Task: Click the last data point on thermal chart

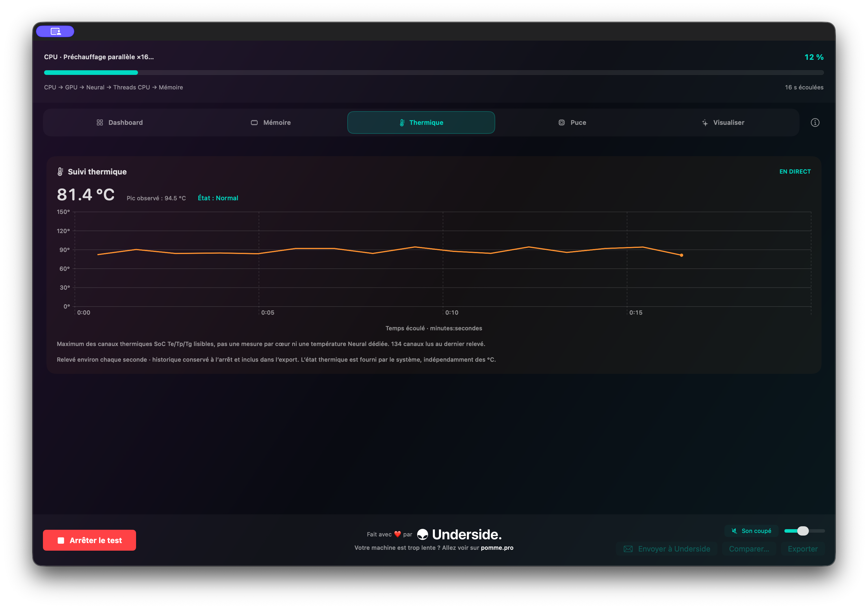Action: [x=681, y=255]
